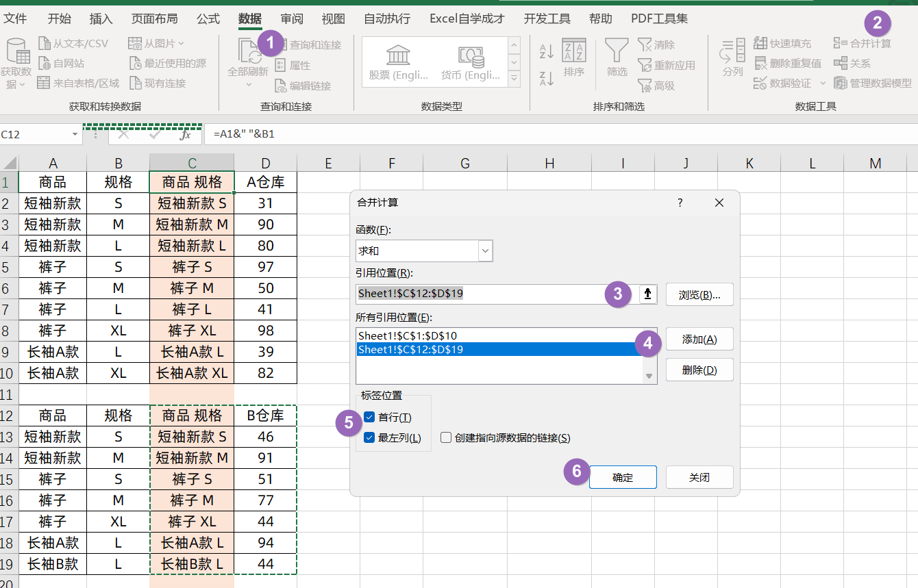Image resolution: width=918 pixels, height=588 pixels.
Task: Click the 引用位置 reference input field
Action: [x=497, y=294]
